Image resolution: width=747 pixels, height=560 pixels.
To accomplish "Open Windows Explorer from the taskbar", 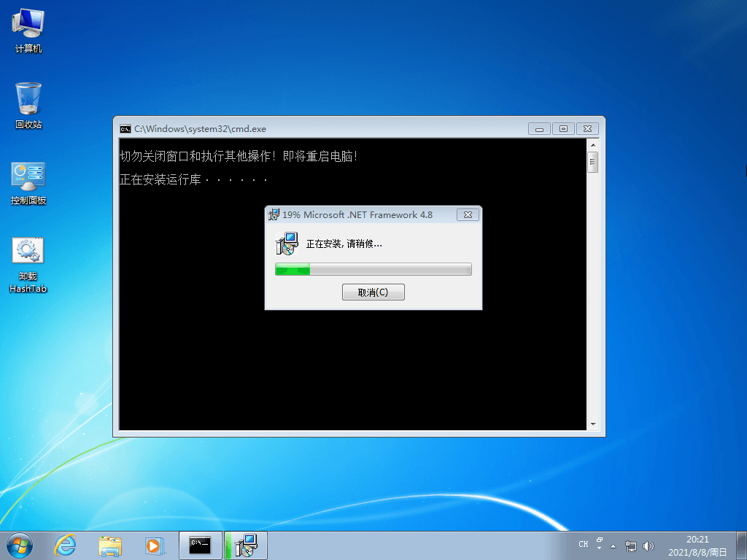I will click(x=110, y=545).
